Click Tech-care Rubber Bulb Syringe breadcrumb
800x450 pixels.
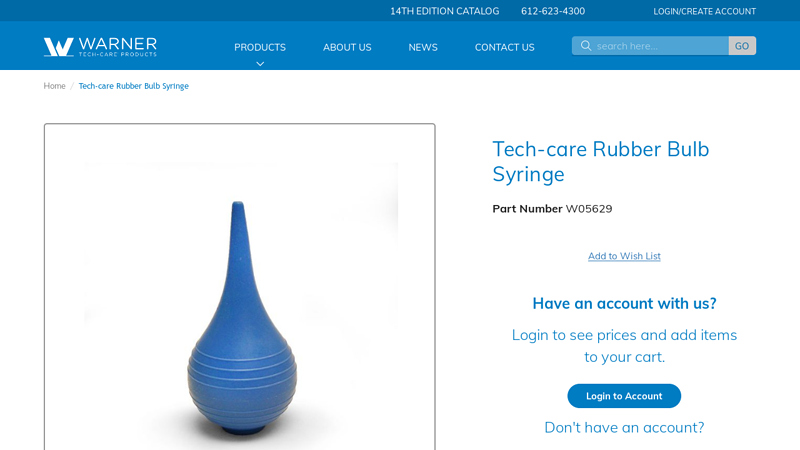pos(134,86)
